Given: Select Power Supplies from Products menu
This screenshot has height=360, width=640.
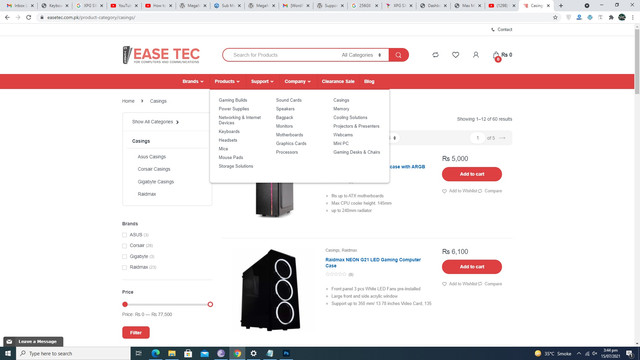Looking at the screenshot, I should pos(233,109).
